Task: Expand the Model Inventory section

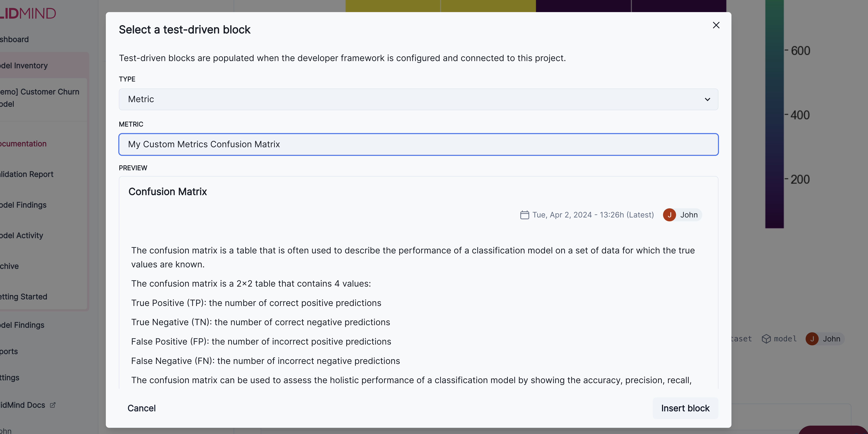Action: click(x=24, y=65)
